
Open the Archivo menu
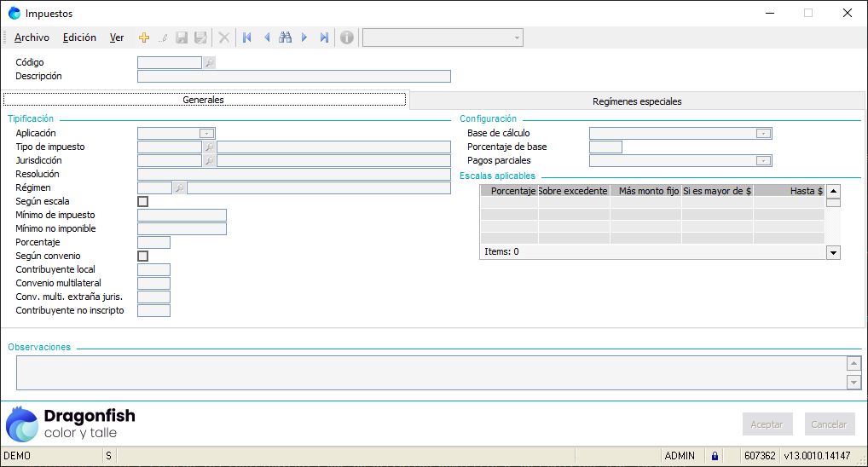click(x=32, y=37)
